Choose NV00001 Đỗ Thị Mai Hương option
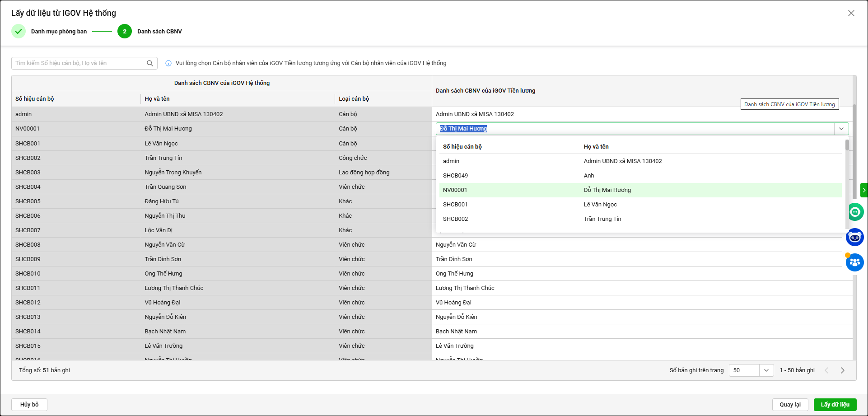Screen dimensions: 868x416 tap(640, 190)
